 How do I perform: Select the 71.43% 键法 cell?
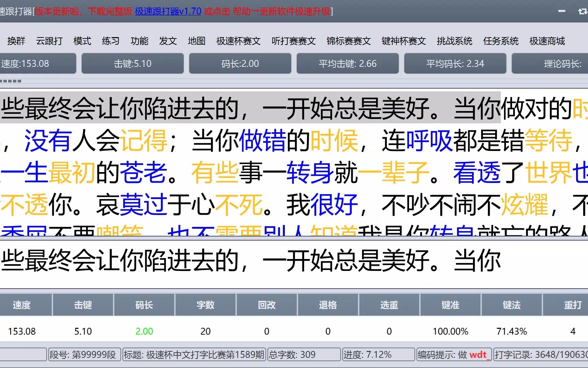click(x=512, y=331)
